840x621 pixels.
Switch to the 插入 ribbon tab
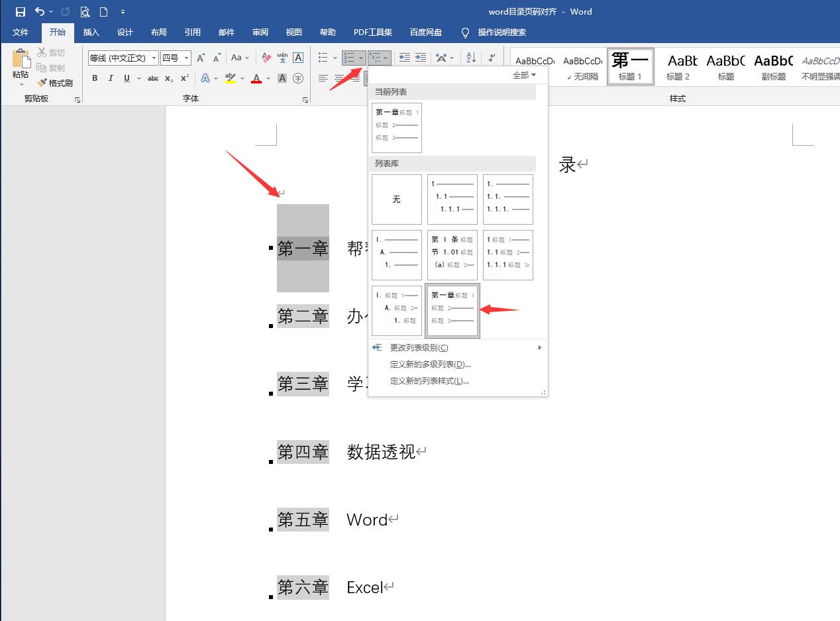click(91, 32)
